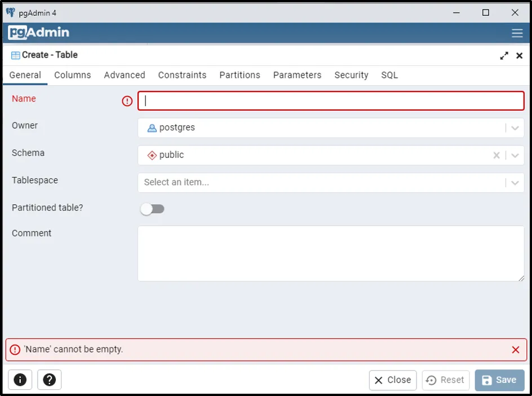Screen dimensions: 532x396
Task: Focus the Name input field
Action: 331,101
